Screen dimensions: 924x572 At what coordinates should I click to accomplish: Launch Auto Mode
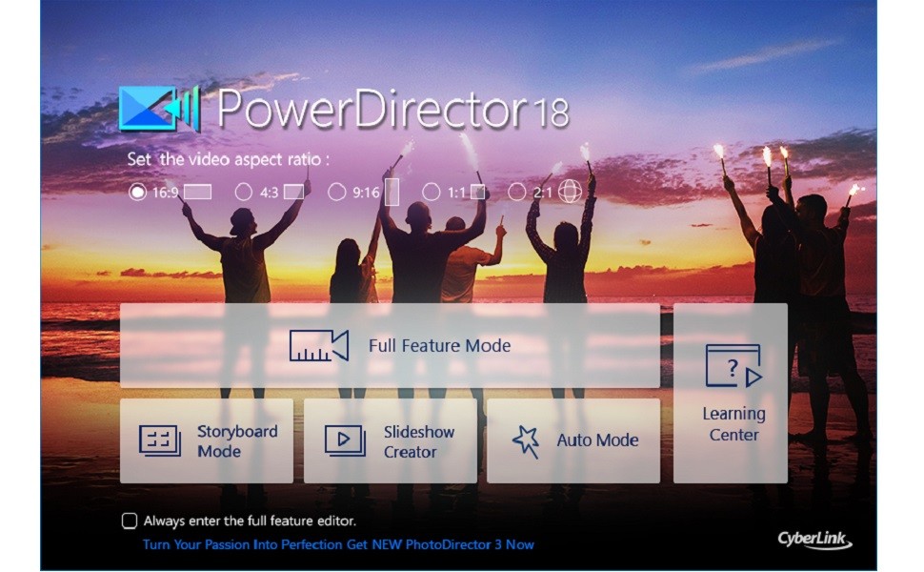tap(575, 440)
